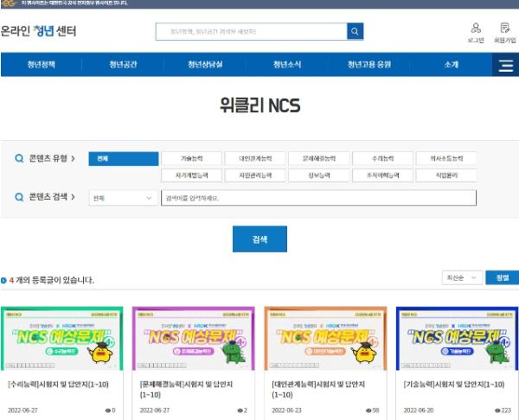Open the login (로그인) icon

pos(476,32)
